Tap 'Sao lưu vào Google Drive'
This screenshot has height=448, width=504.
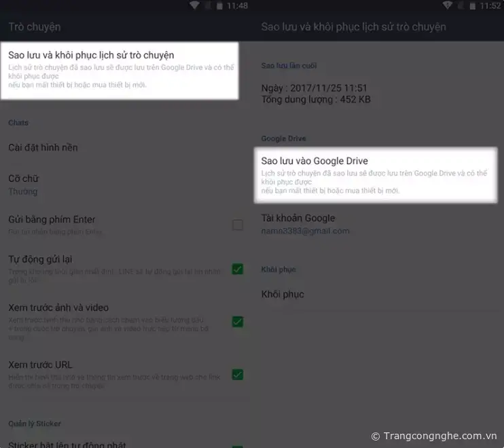click(x=372, y=175)
